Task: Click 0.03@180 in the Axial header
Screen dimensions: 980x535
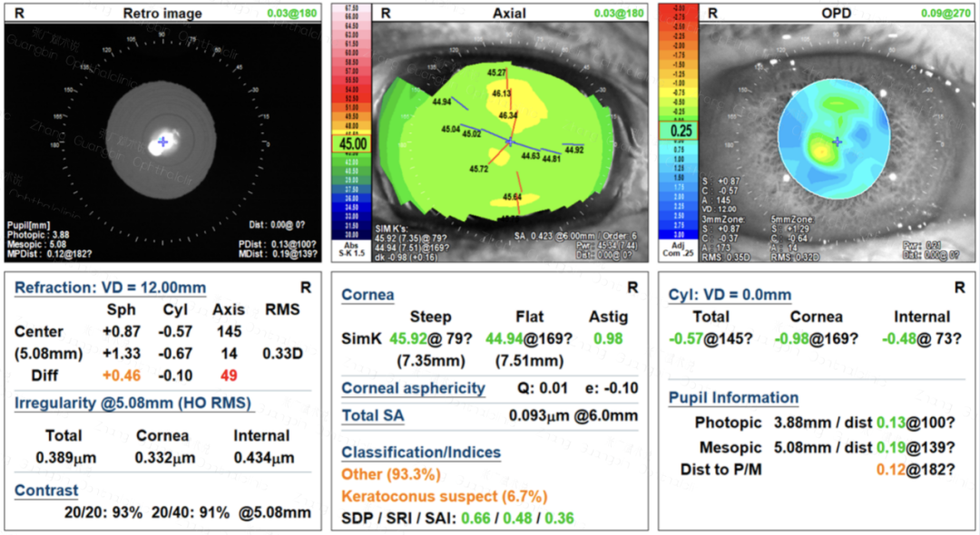Action: click(x=619, y=13)
